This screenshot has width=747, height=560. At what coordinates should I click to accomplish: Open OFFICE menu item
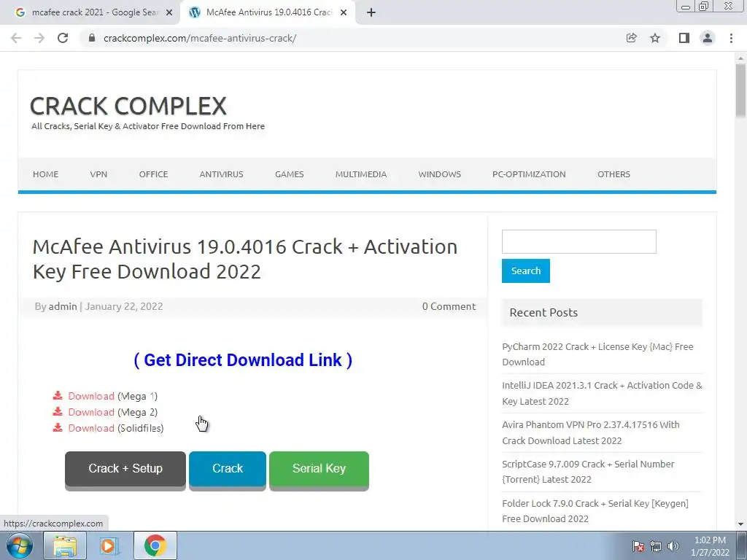tap(153, 174)
